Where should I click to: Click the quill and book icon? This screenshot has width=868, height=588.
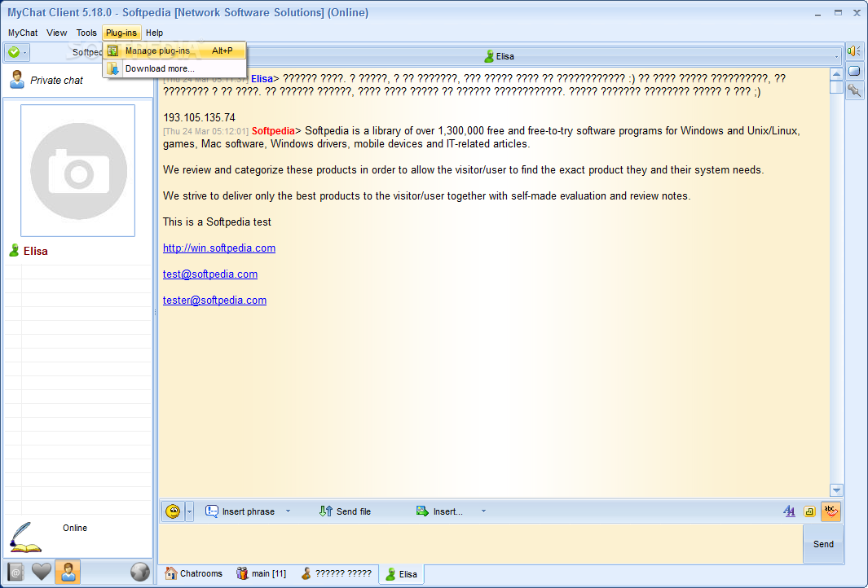click(25, 538)
